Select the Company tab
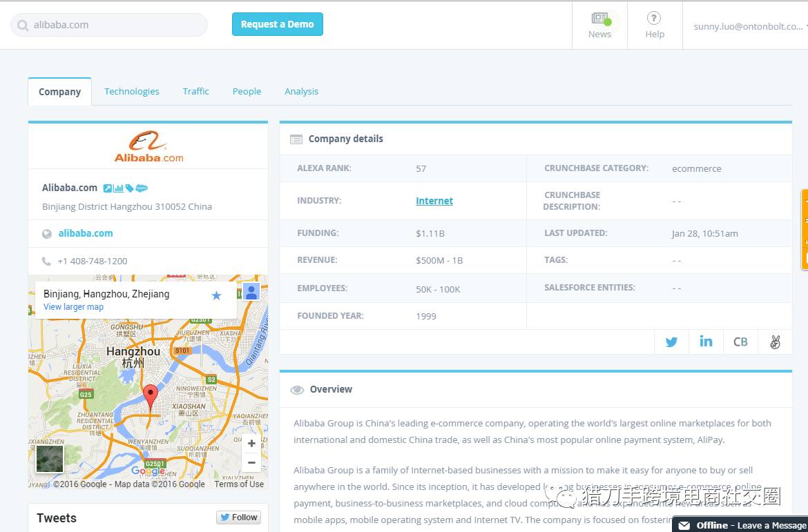Image resolution: width=808 pixels, height=532 pixels. pos(60,92)
